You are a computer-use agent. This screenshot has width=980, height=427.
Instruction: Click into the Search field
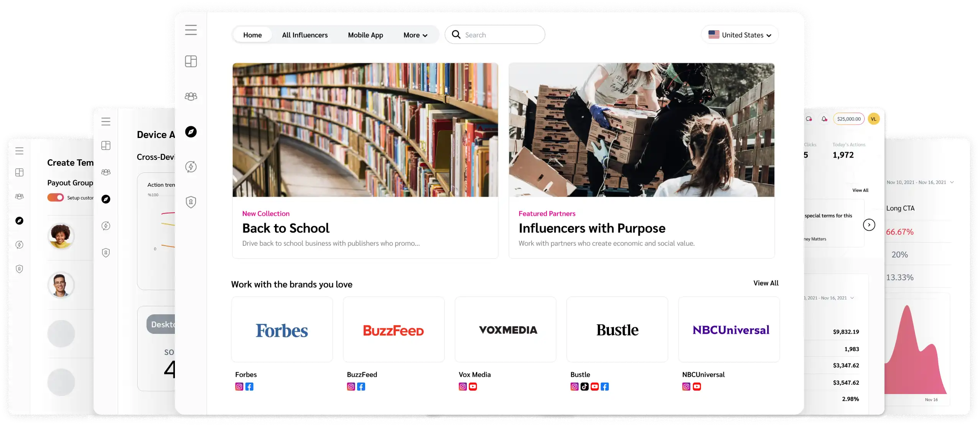click(x=499, y=35)
